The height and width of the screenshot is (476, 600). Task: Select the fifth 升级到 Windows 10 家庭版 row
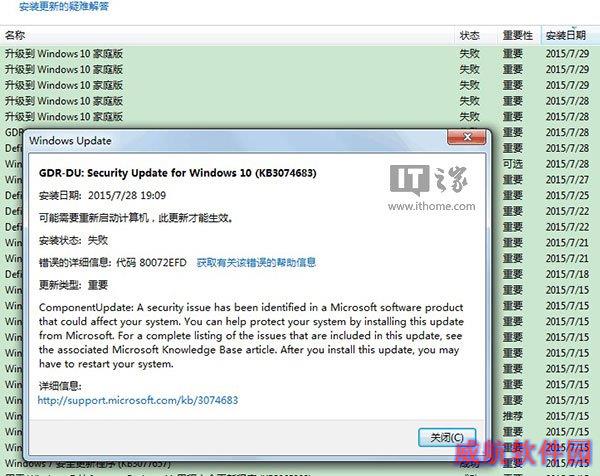pyautogui.click(x=300, y=116)
